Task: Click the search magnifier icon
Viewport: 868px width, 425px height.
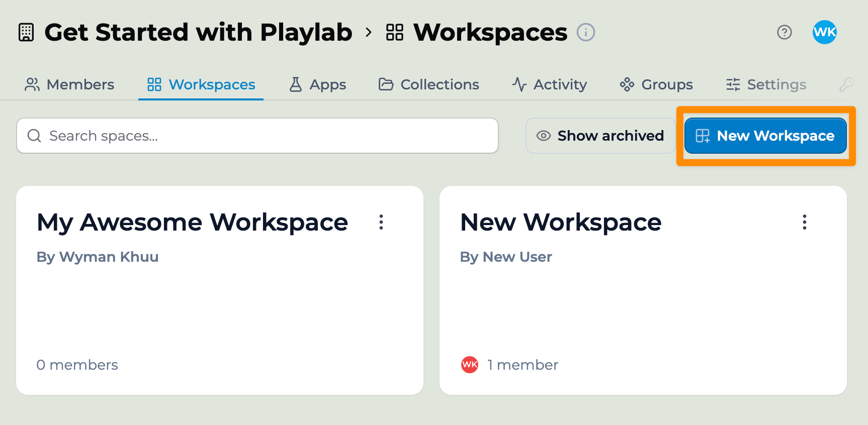Action: (x=34, y=136)
